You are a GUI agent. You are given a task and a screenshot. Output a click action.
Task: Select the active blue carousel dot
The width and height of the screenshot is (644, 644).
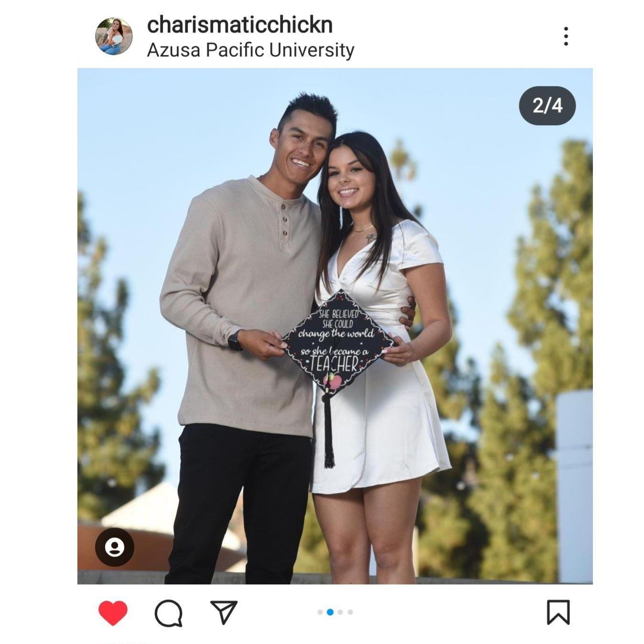click(x=330, y=612)
